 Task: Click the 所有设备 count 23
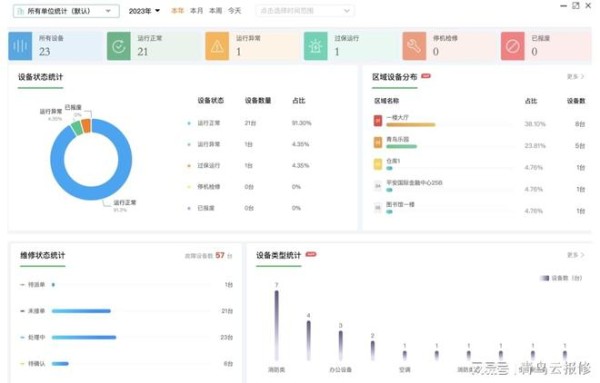[44, 52]
